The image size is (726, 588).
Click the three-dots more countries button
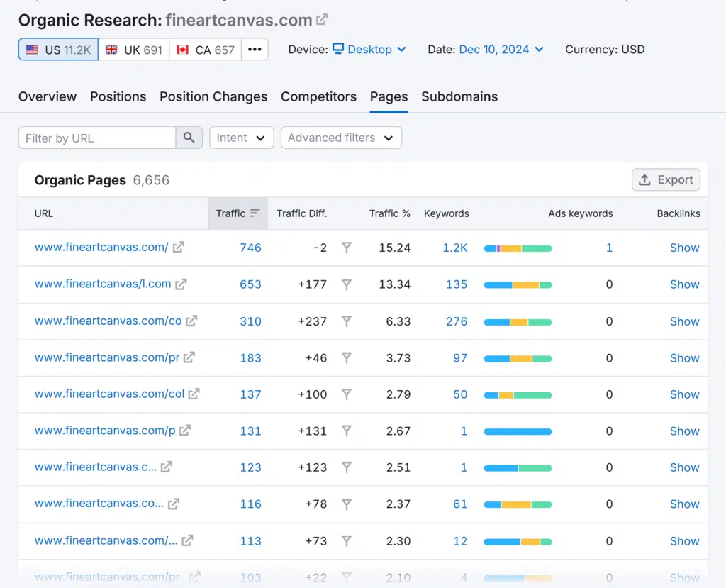point(255,50)
